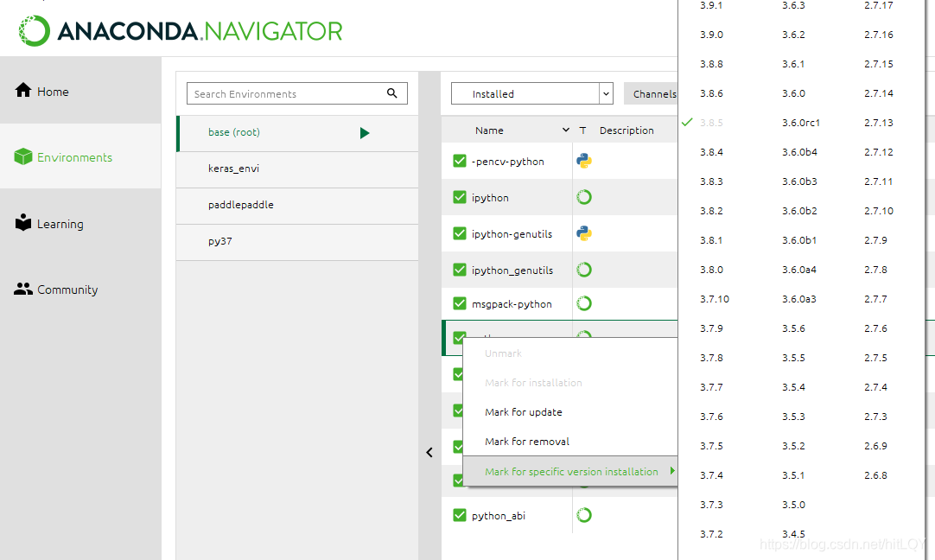Pick version 3.9.1 from the list
This screenshot has height=560, width=935.
[x=711, y=5]
